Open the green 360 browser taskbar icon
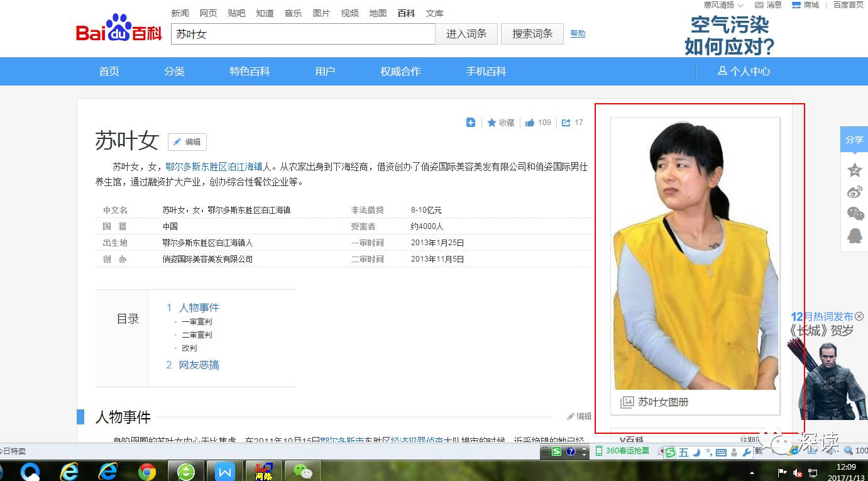 pyautogui.click(x=186, y=471)
